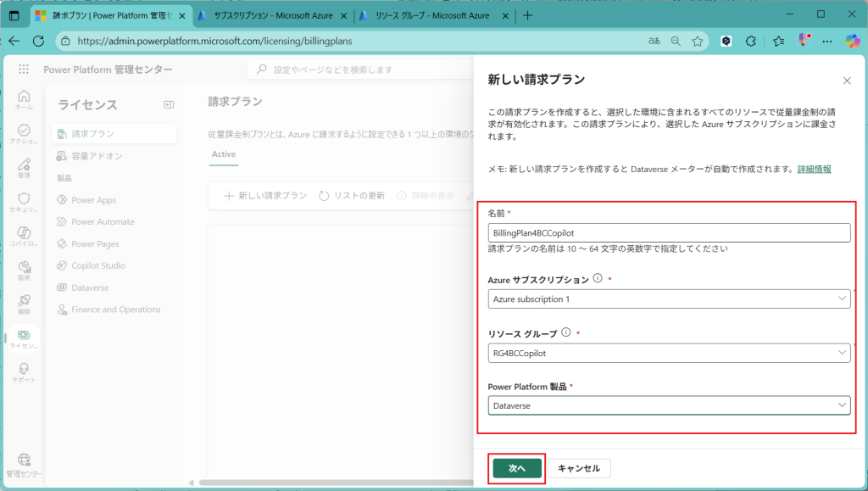Open the browser tab actions menu icon
The image size is (868, 491).
click(14, 15)
